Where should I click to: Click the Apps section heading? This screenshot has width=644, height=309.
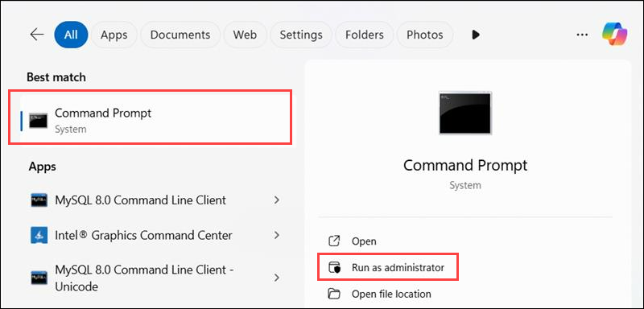[43, 167]
